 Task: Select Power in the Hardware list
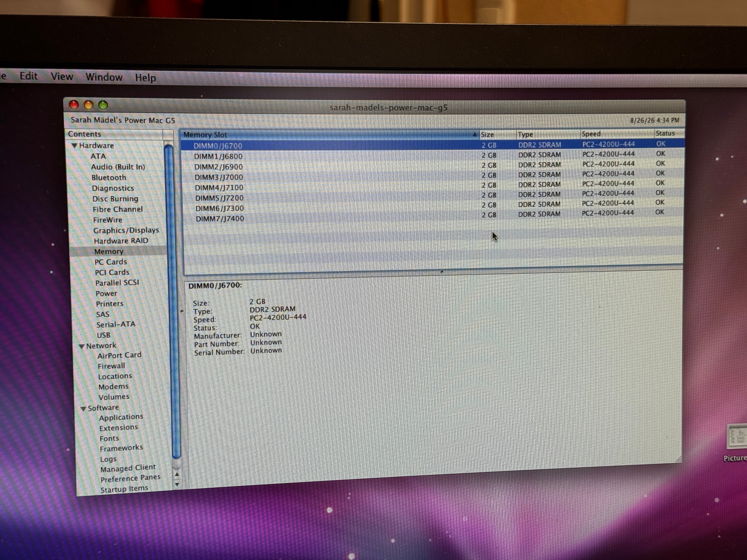pyautogui.click(x=106, y=293)
